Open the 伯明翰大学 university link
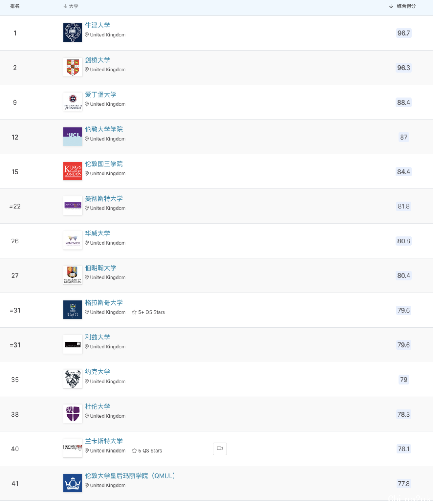This screenshot has width=433, height=504. tap(101, 268)
